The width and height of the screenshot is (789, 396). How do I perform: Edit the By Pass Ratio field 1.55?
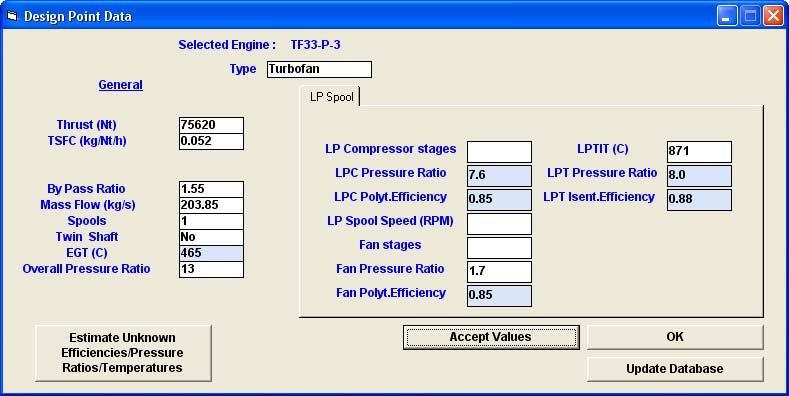click(x=211, y=189)
